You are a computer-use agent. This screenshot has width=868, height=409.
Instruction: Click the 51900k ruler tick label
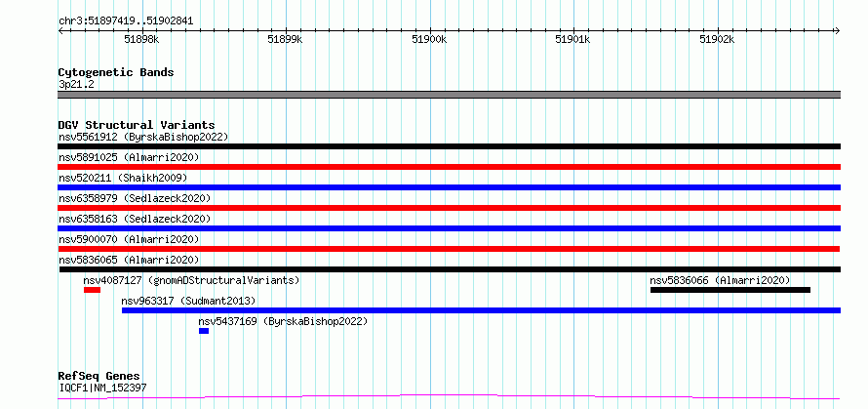coord(429,39)
